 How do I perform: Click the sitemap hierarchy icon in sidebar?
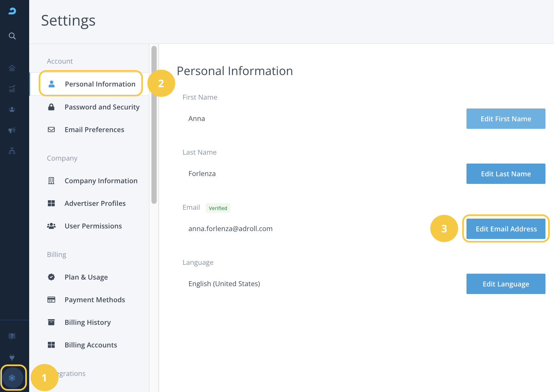click(x=12, y=151)
